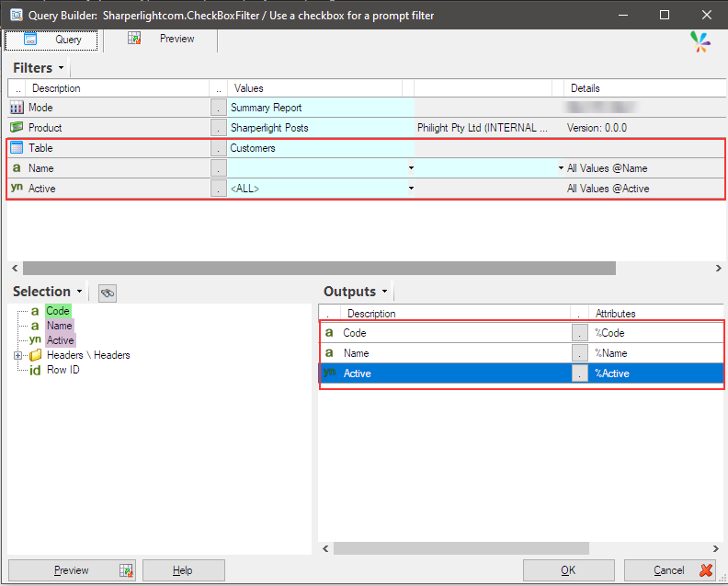The height and width of the screenshot is (586, 728).
Task: Select the Name output row
Action: pyautogui.click(x=521, y=353)
